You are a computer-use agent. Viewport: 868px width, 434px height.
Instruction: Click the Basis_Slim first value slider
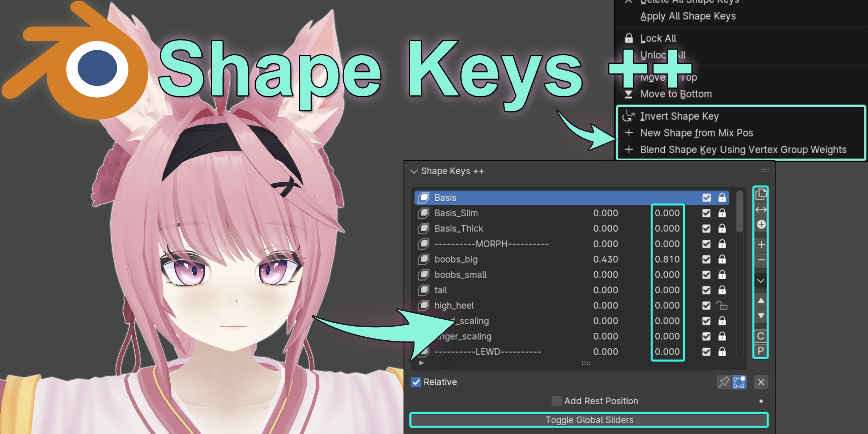click(x=605, y=213)
